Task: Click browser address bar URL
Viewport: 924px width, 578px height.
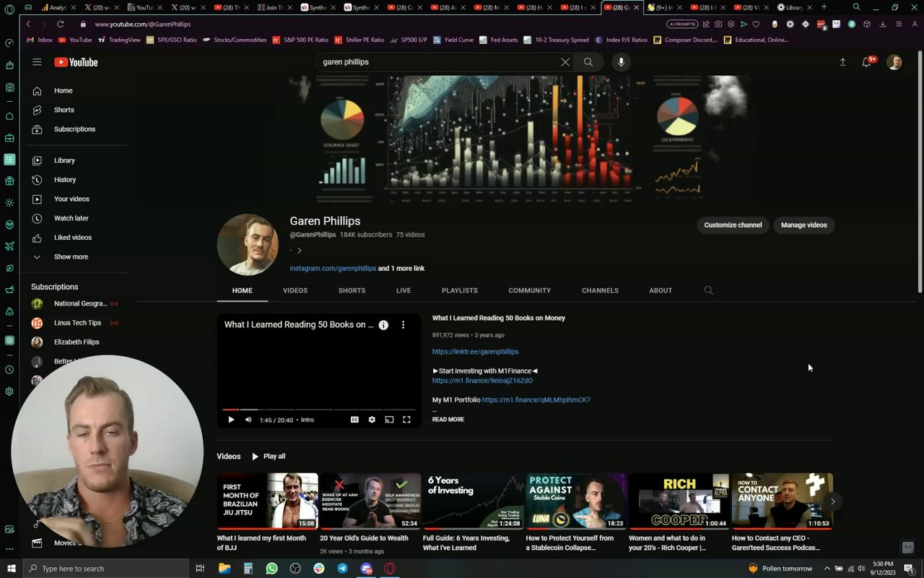Action: point(143,24)
